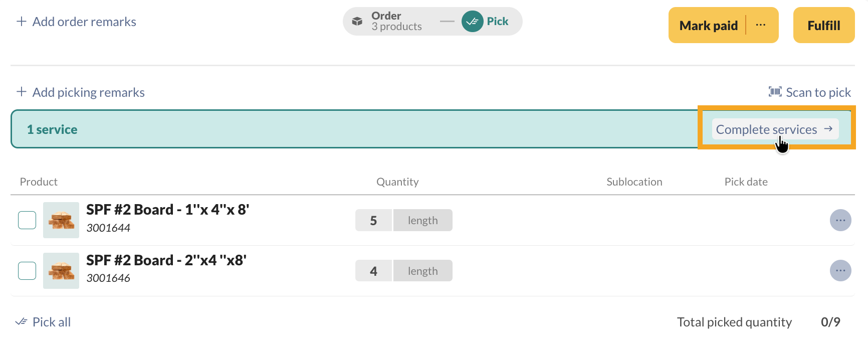The width and height of the screenshot is (868, 341).
Task: Click the barcode icon next to Scan to pick
Action: [775, 92]
